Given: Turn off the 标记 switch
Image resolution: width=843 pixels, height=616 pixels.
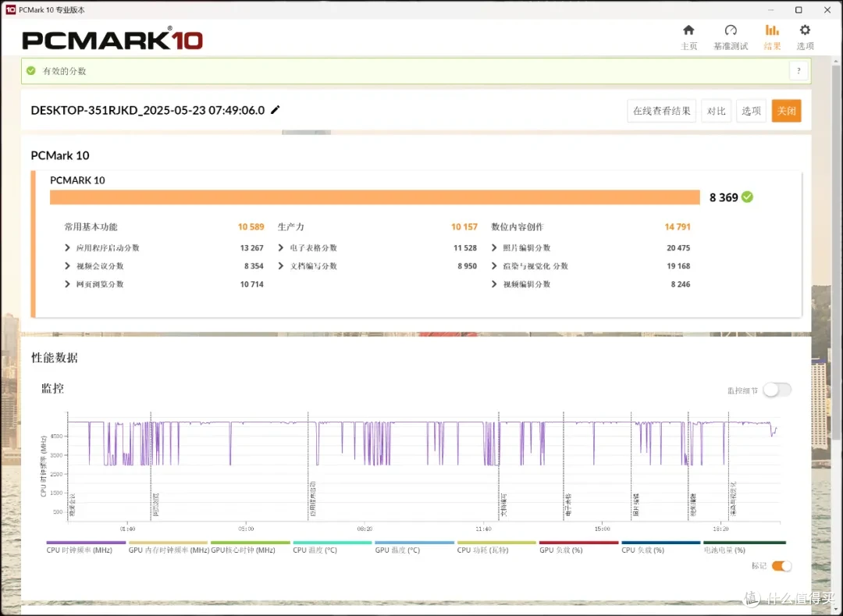Looking at the screenshot, I should click(x=781, y=565).
